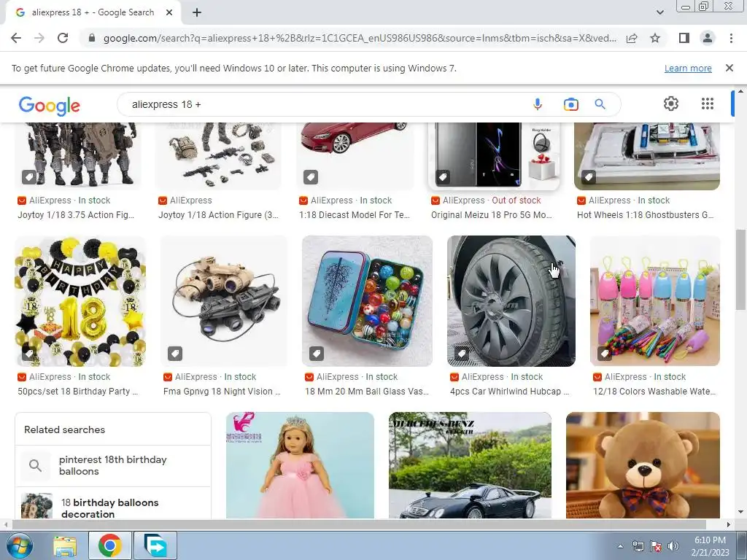Click the product tag icon on watercolor pens image
This screenshot has height=560, width=747.
pos(605,354)
